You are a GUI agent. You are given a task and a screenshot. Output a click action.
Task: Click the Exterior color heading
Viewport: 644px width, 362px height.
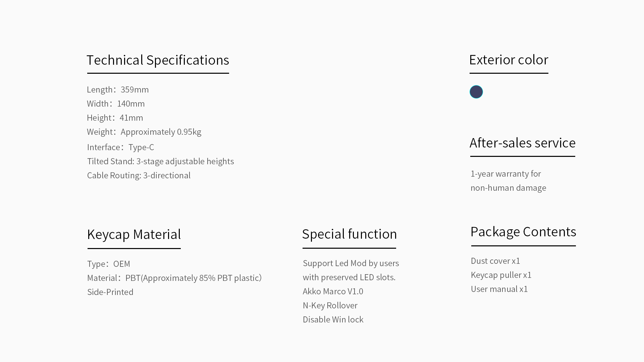pos(508,60)
